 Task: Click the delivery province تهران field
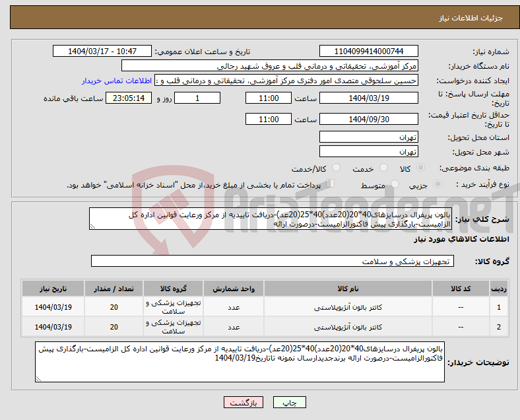coord(368,137)
